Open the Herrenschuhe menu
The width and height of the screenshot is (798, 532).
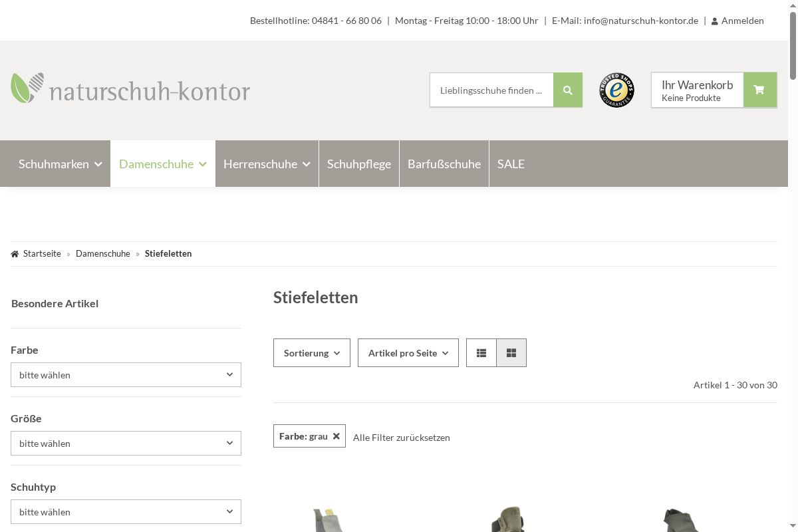(267, 164)
